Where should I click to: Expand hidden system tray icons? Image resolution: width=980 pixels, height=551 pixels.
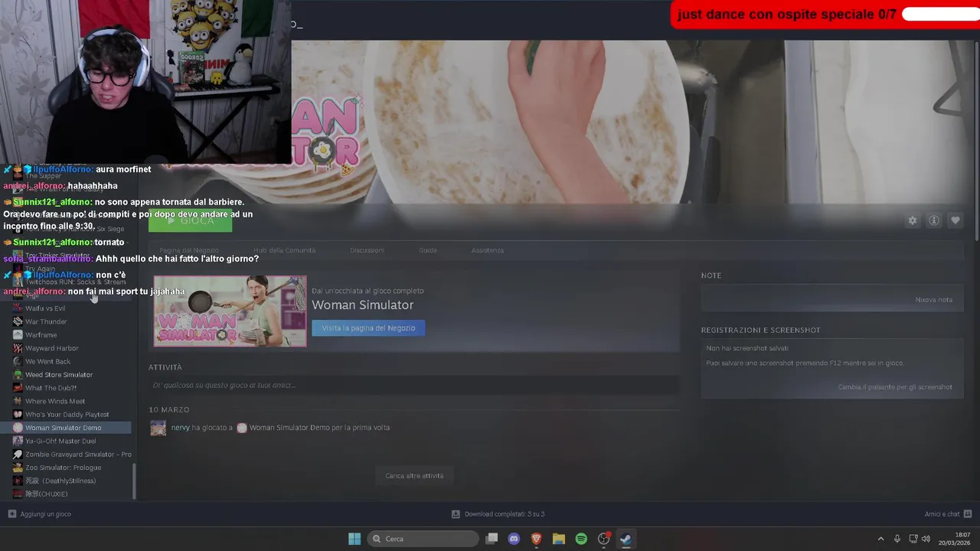pos(880,539)
